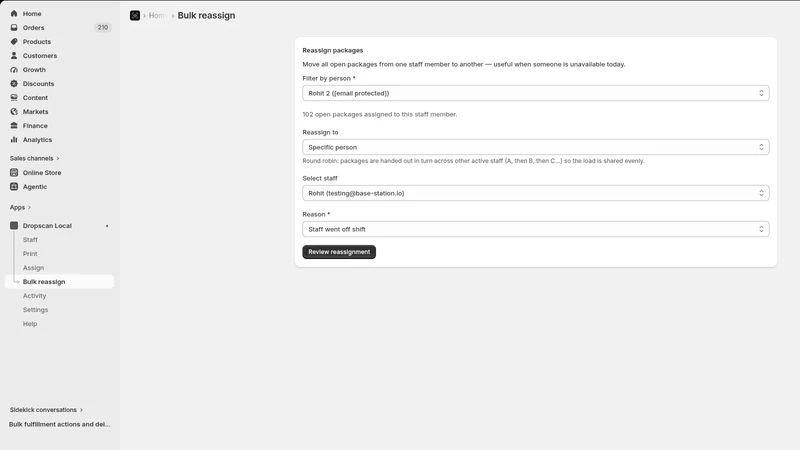The height and width of the screenshot is (450, 800).
Task: Open Markets via the globe icon
Action: pyautogui.click(x=14, y=112)
